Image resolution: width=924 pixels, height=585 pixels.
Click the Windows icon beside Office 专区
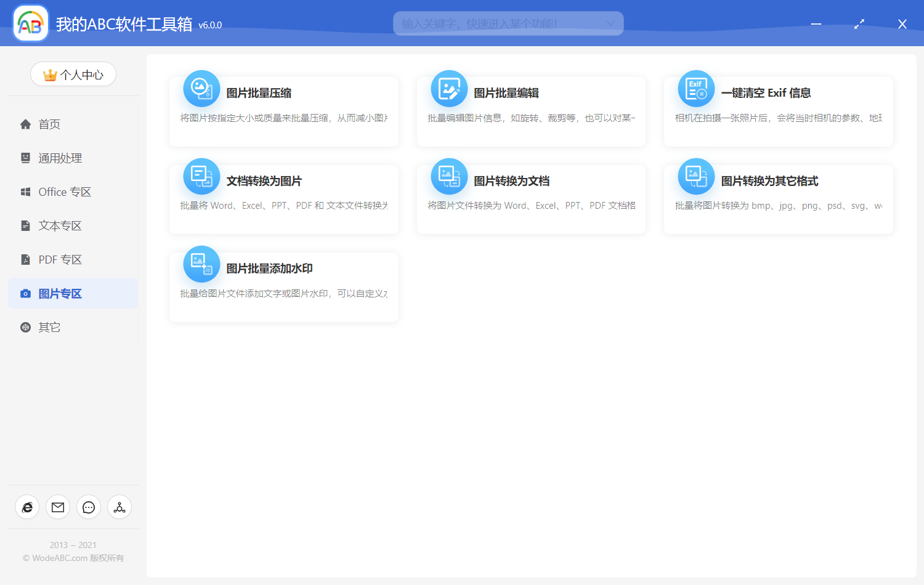pyautogui.click(x=25, y=192)
